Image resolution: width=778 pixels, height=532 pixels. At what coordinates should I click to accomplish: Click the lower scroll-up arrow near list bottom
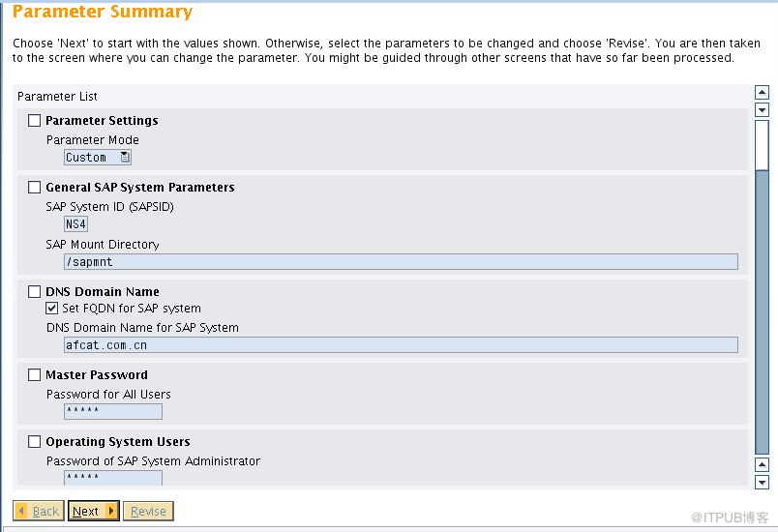point(762,464)
